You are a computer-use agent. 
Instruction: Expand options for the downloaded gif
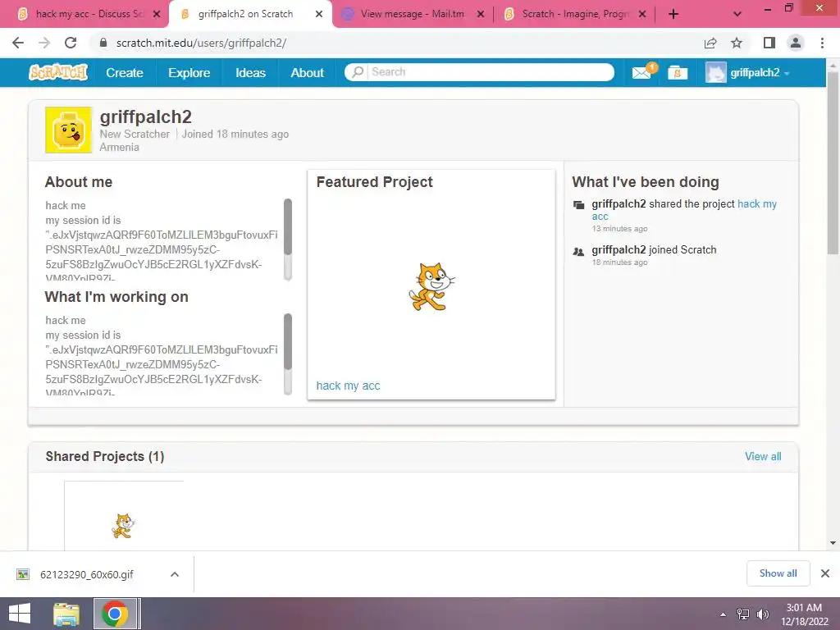[174, 574]
